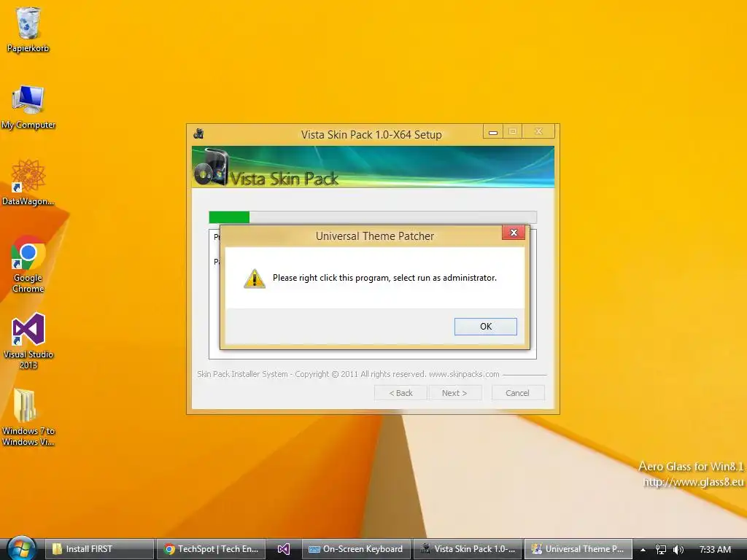Select the Windows 7 to Windows Vista folder
Viewport: 747px width, 560px height.
[x=28, y=418]
